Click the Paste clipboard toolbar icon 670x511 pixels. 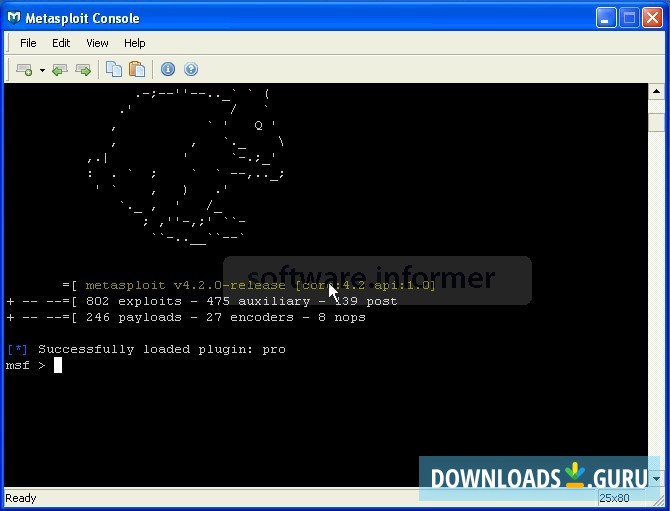click(x=137, y=69)
